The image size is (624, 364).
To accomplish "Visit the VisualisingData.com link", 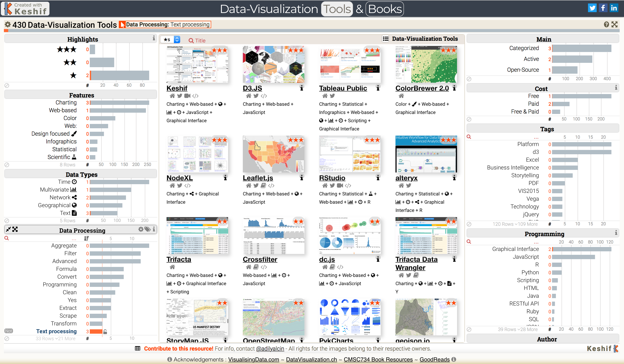I will [253, 359].
